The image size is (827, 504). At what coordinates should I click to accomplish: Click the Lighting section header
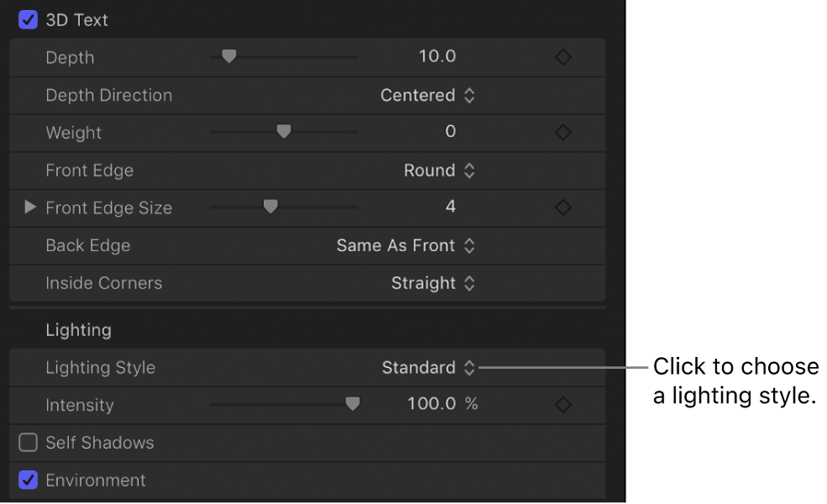point(78,330)
